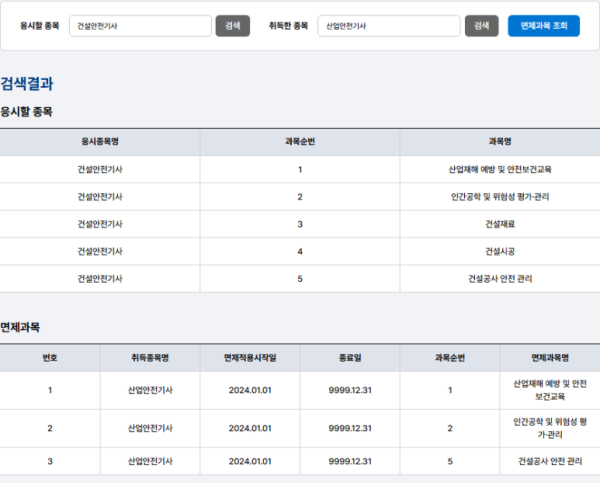Screen dimensions: 600x483
Task: Click the 면제과목명 column header
Action: (550, 358)
